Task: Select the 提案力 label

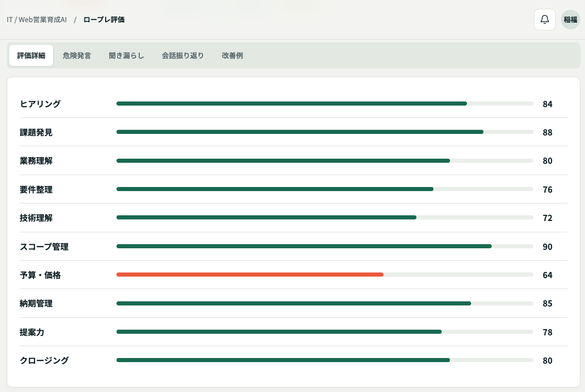Action: pos(32,332)
